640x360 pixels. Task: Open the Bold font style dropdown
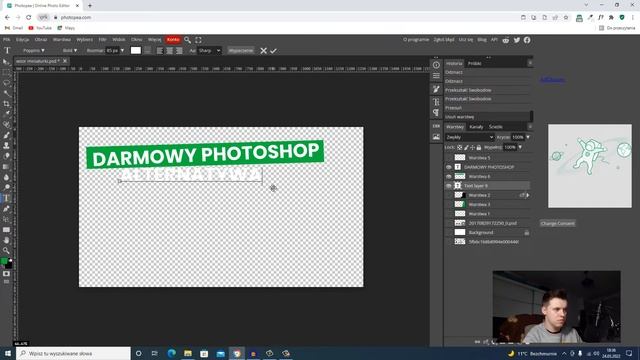pos(70,51)
